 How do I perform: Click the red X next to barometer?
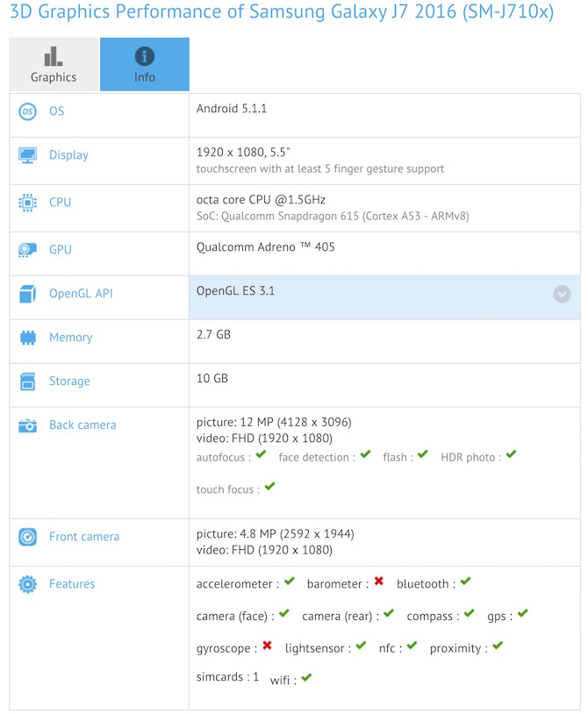[378, 582]
